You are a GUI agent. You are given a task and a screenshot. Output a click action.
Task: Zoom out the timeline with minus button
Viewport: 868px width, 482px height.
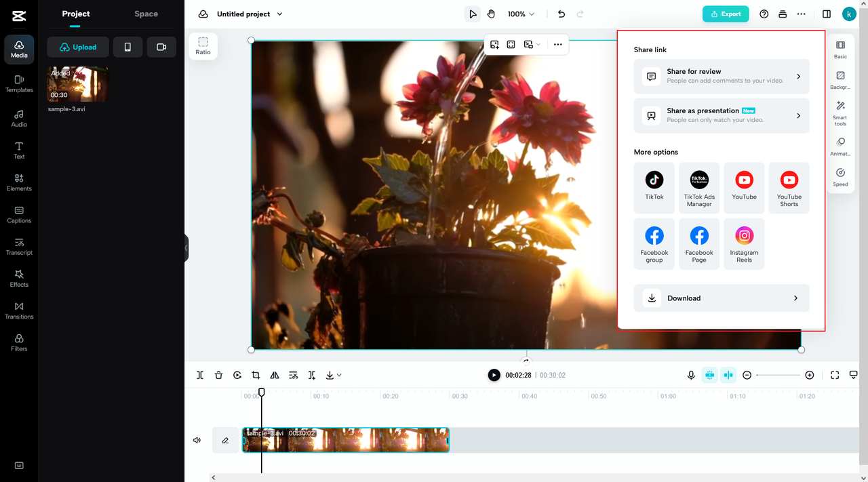point(747,375)
